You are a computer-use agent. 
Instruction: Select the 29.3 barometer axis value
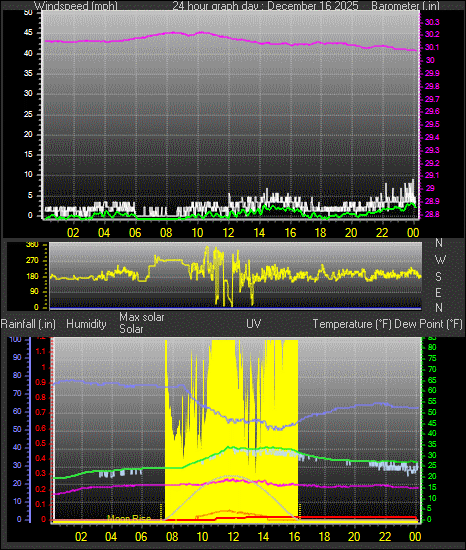(432, 150)
